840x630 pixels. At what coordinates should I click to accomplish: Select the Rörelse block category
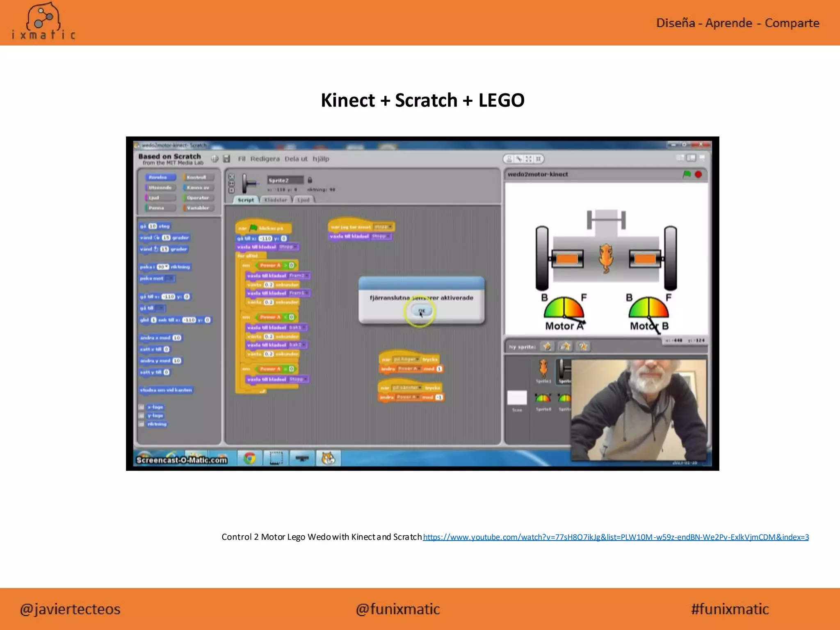point(160,177)
